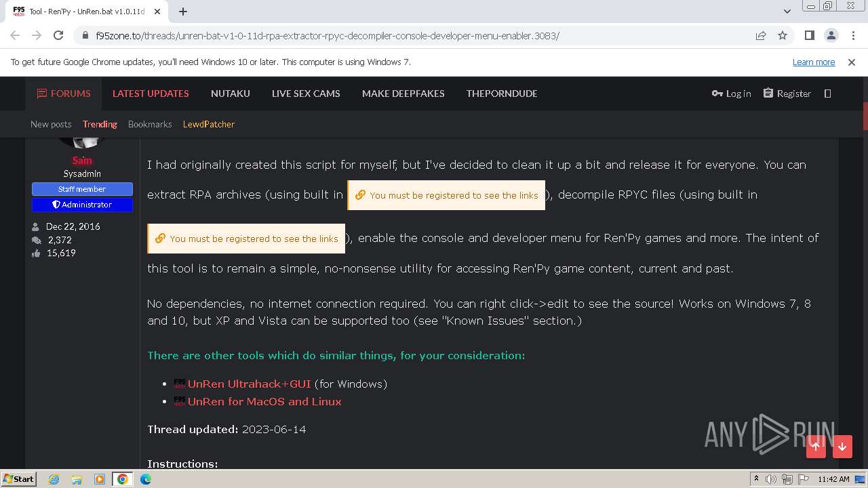This screenshot has height=488, width=868.
Task: Open the sidebar toggle icon next to Register
Action: [x=827, y=94]
